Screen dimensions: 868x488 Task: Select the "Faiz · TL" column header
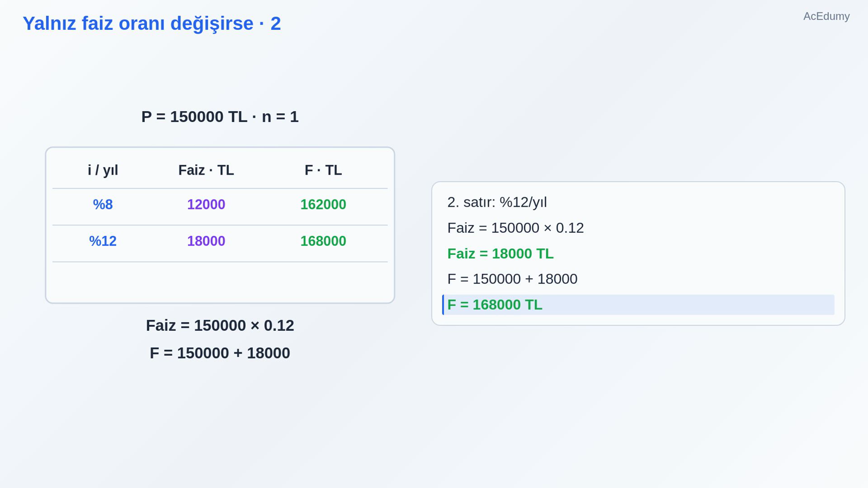click(206, 170)
